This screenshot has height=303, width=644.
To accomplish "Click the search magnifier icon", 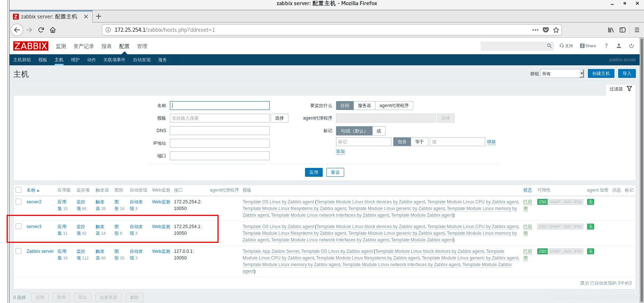I will click(549, 46).
